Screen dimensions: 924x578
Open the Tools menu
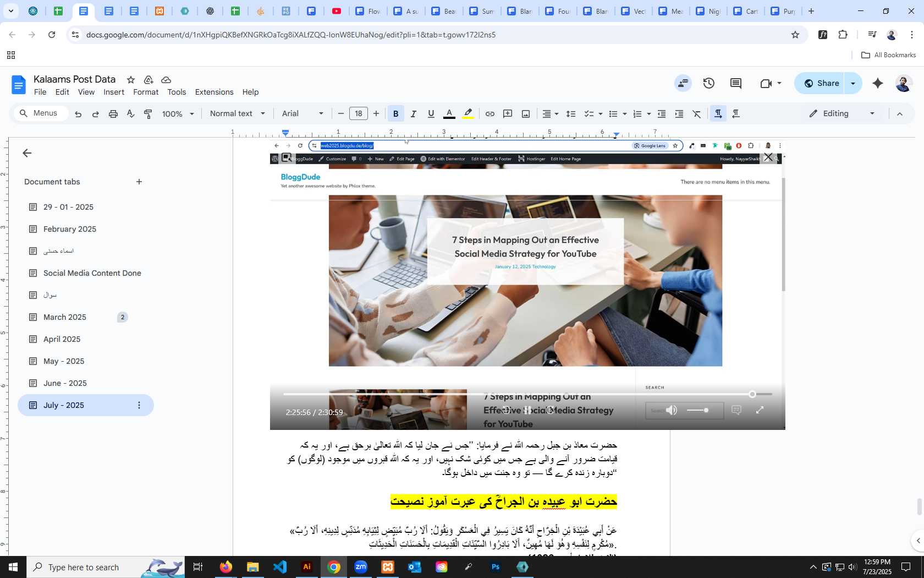(177, 92)
